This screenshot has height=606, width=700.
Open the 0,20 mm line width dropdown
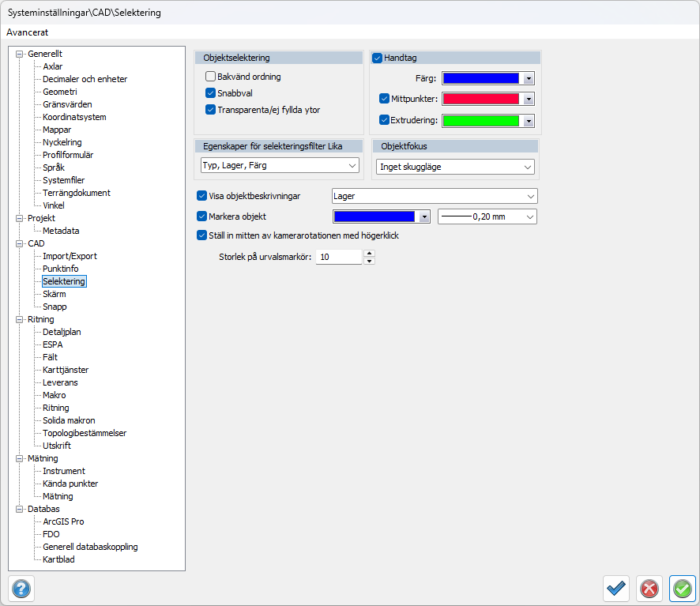click(x=487, y=216)
